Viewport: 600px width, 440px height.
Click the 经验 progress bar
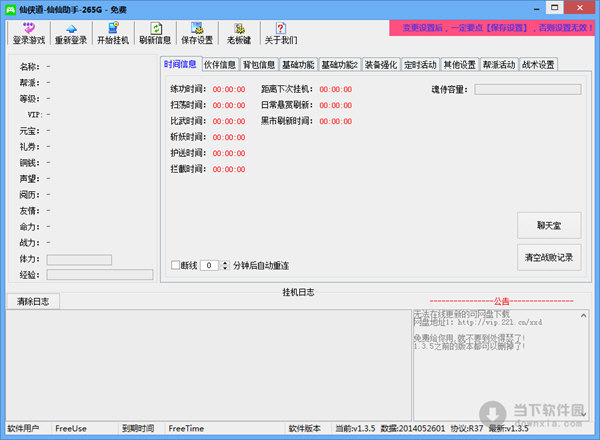click(x=100, y=274)
